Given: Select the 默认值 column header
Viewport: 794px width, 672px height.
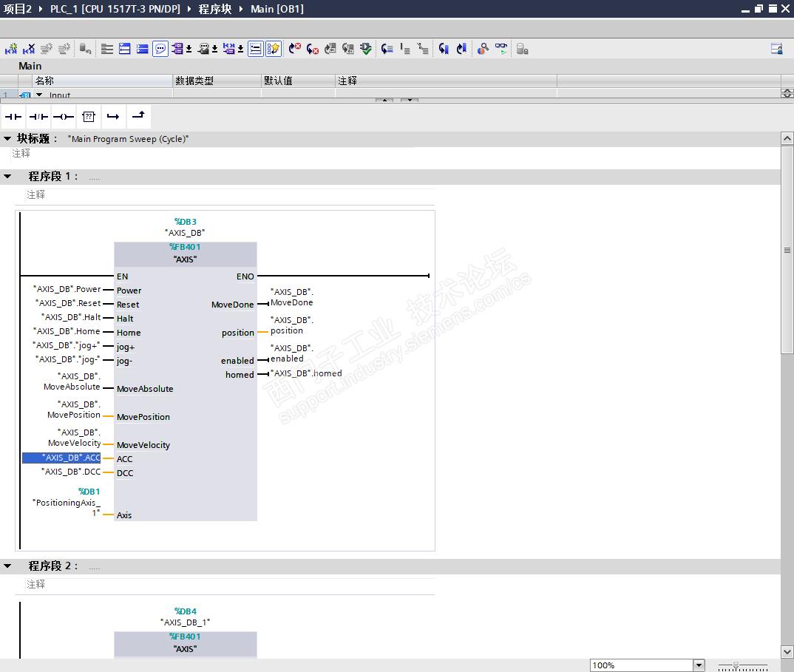Looking at the screenshot, I should (x=298, y=81).
